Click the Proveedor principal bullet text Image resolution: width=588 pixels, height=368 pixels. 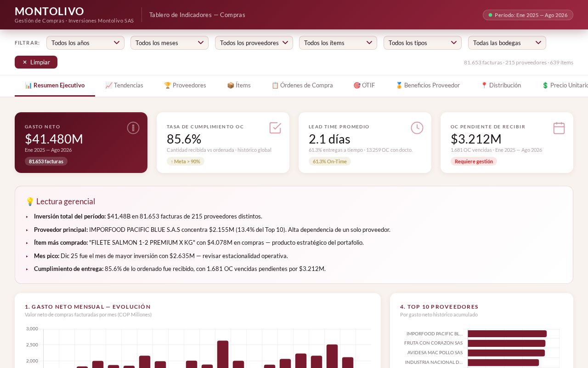212,230
